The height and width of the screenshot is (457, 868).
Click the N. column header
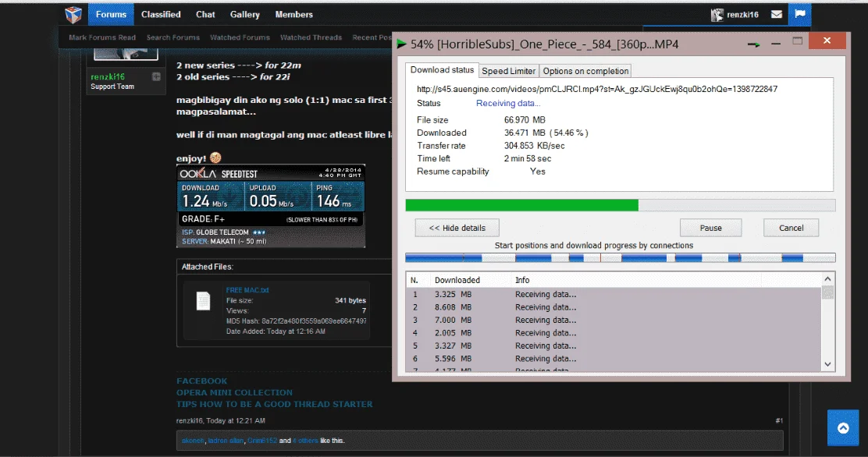(414, 280)
